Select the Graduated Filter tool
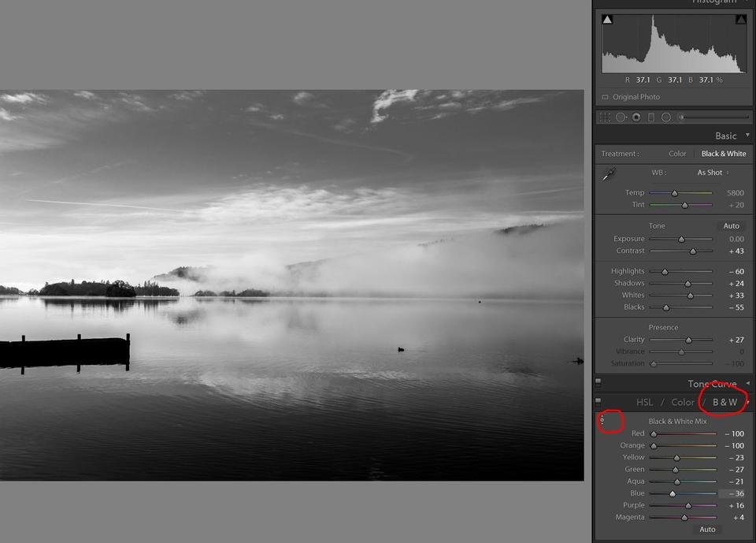The height and width of the screenshot is (543, 756). [651, 117]
